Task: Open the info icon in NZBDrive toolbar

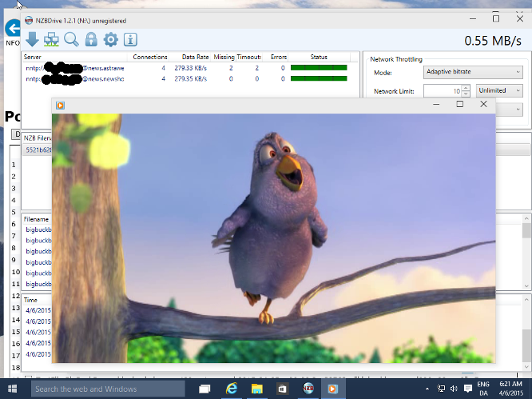Action: click(130, 40)
